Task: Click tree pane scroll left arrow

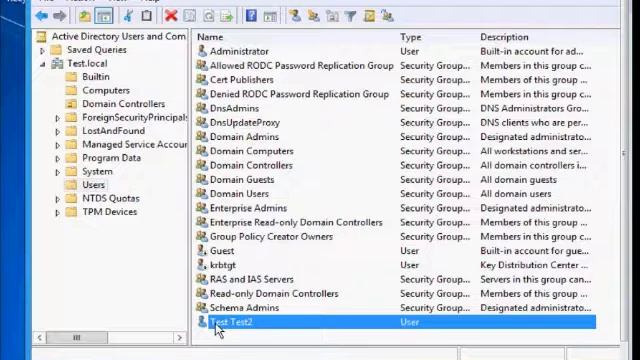Action: (x=40, y=338)
